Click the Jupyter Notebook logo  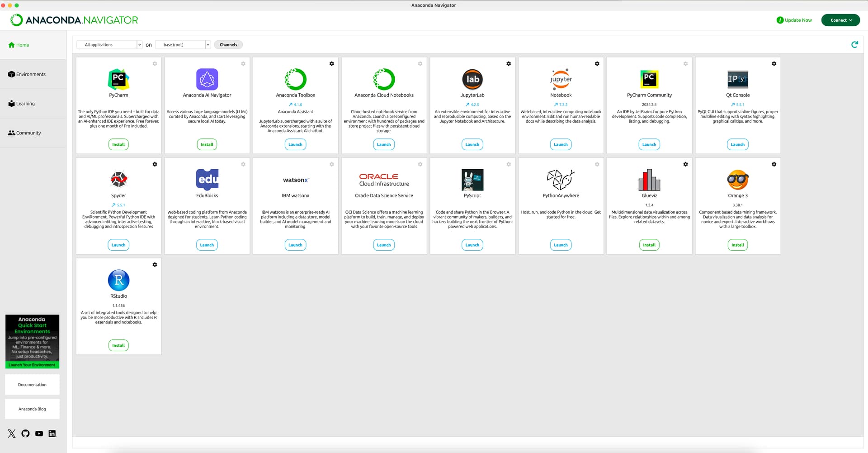pyautogui.click(x=561, y=79)
